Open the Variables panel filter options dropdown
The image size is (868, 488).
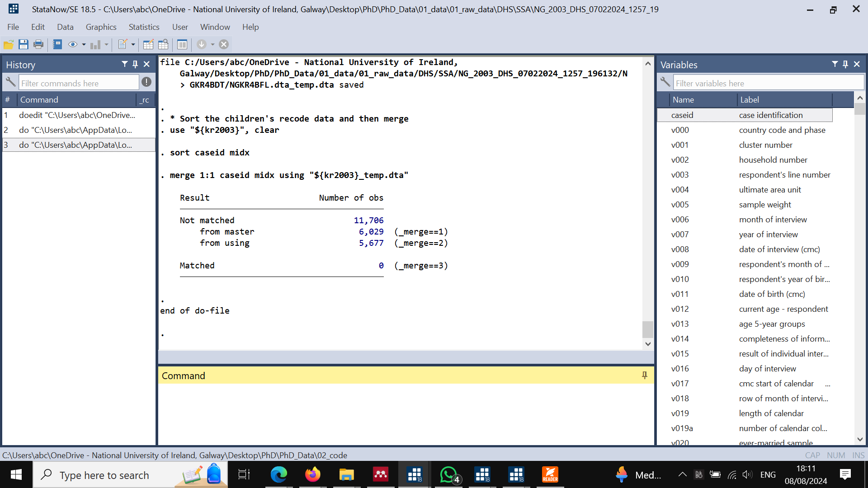pyautogui.click(x=835, y=64)
